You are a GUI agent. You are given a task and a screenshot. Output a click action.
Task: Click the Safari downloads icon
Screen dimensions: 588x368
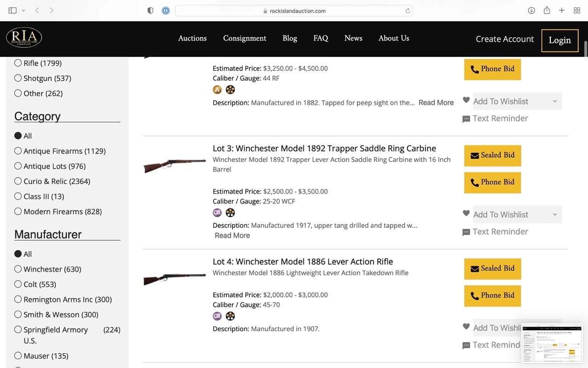point(531,11)
